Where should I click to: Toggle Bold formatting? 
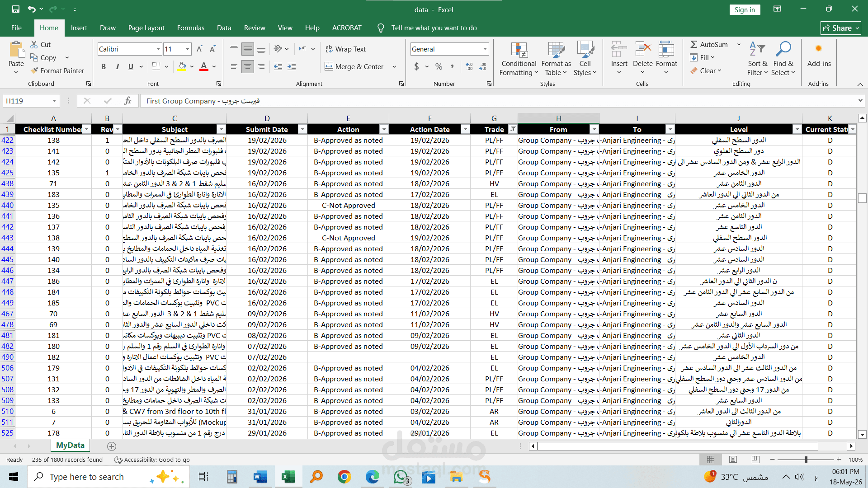tap(104, 66)
